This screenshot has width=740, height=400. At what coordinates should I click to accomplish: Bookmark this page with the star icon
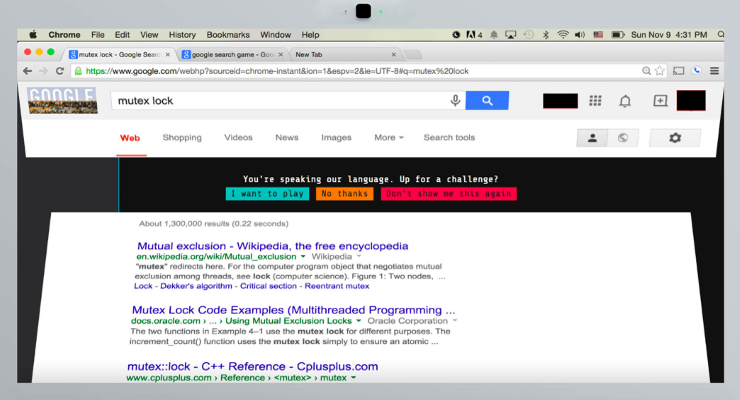click(x=660, y=71)
